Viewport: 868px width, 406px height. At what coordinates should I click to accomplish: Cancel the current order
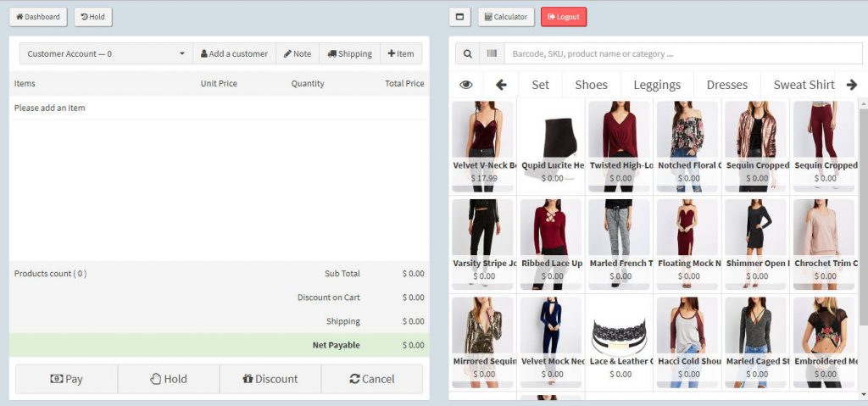coord(372,379)
